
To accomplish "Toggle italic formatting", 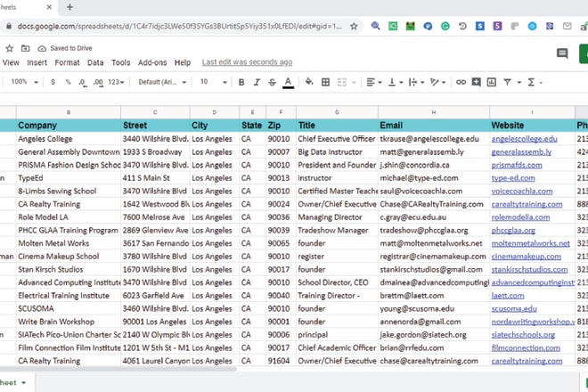I will click(257, 82).
